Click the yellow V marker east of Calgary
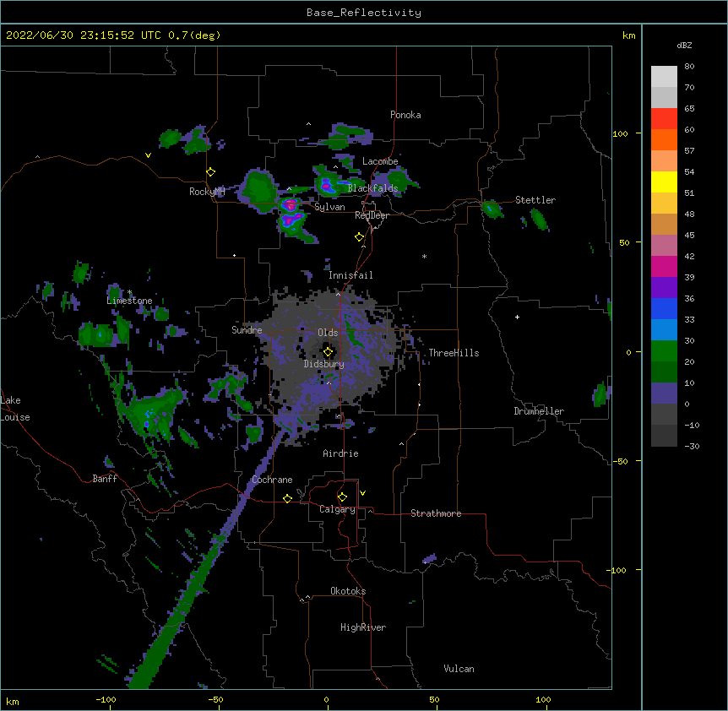Screen dimensions: 728x711 pyautogui.click(x=362, y=493)
